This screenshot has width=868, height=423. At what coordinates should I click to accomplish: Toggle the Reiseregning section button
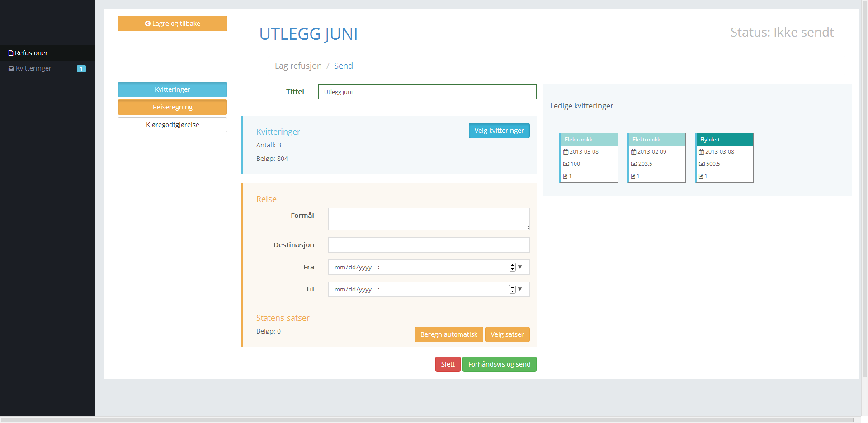(x=172, y=107)
